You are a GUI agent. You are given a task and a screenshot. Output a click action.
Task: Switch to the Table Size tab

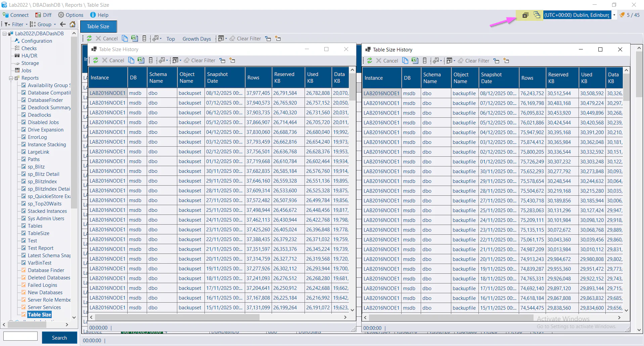[98, 26]
